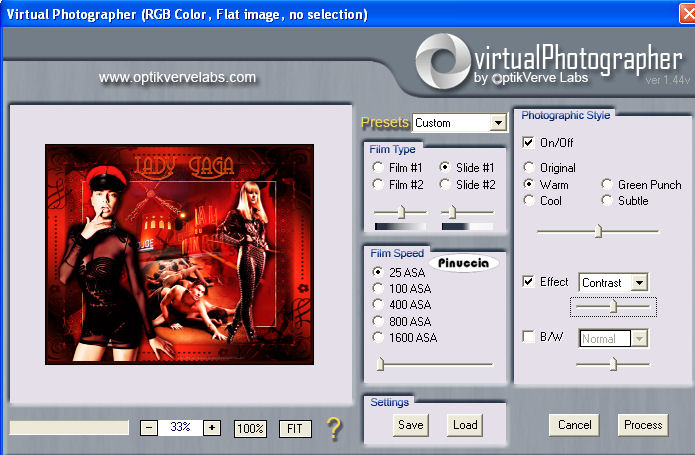Select the Green Punch style
This screenshot has width=695, height=455.
coord(607,184)
